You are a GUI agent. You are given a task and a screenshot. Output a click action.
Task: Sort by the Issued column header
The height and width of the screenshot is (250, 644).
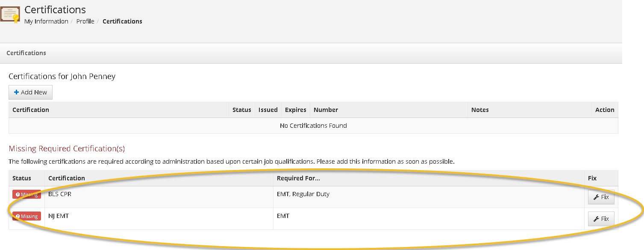click(268, 110)
